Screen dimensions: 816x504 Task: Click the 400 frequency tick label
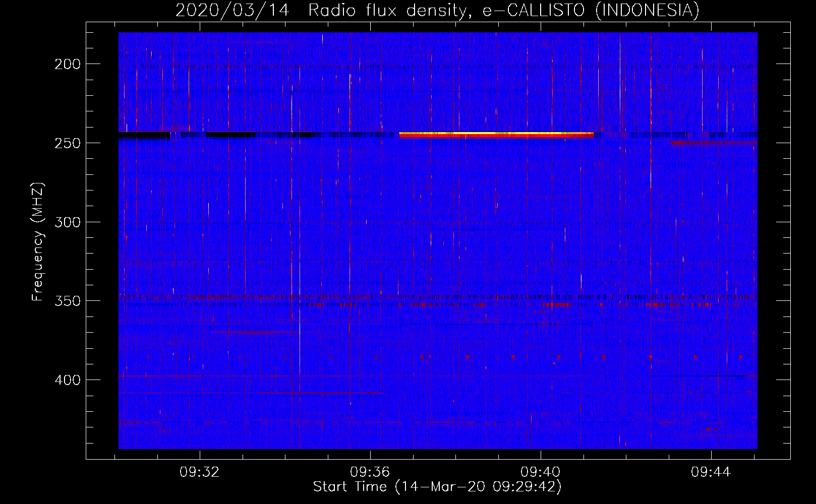tap(68, 380)
